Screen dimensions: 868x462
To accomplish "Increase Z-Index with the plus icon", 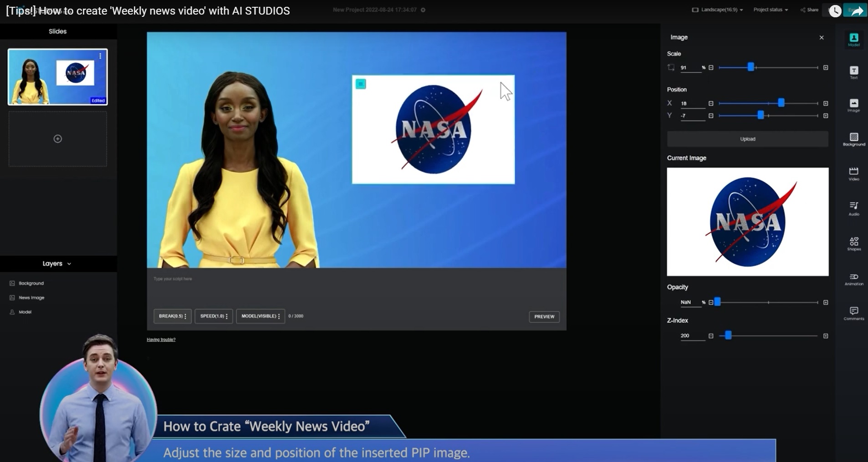I will 826,336.
